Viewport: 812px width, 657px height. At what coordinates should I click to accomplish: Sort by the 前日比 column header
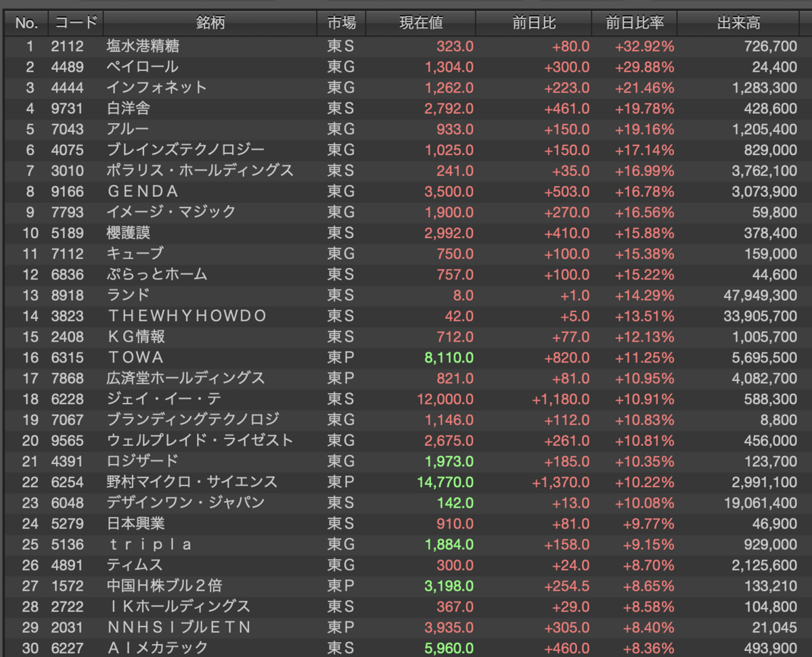click(x=534, y=23)
